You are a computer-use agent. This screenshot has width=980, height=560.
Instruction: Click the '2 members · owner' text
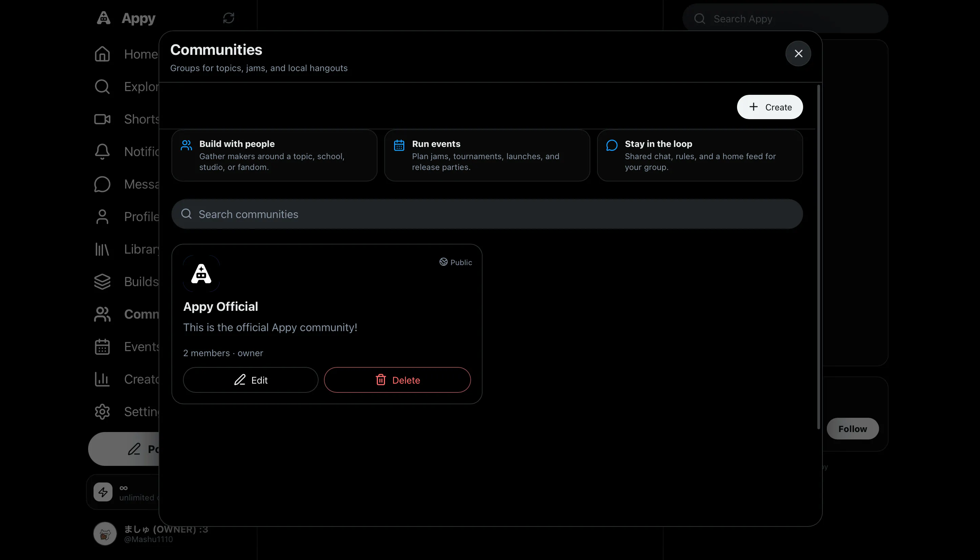pos(223,353)
